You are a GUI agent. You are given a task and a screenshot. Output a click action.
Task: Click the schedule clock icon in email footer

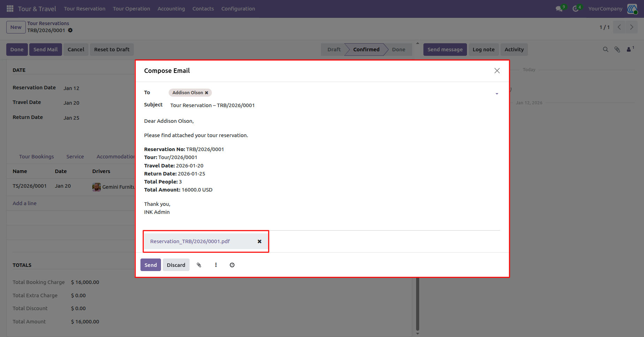[x=232, y=265]
